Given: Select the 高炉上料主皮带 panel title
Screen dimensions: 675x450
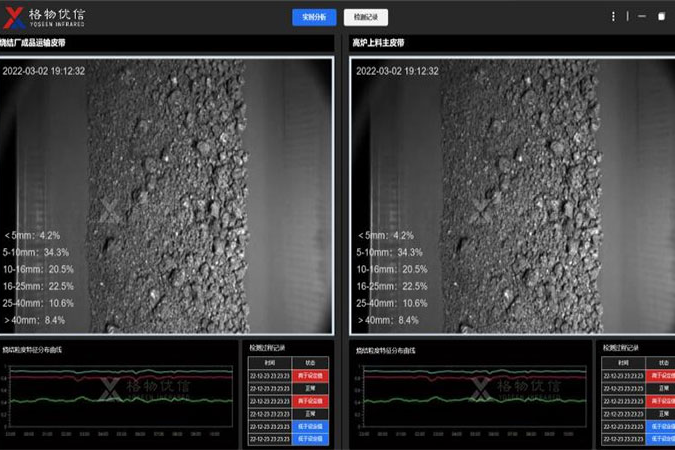Looking at the screenshot, I should tap(378, 43).
